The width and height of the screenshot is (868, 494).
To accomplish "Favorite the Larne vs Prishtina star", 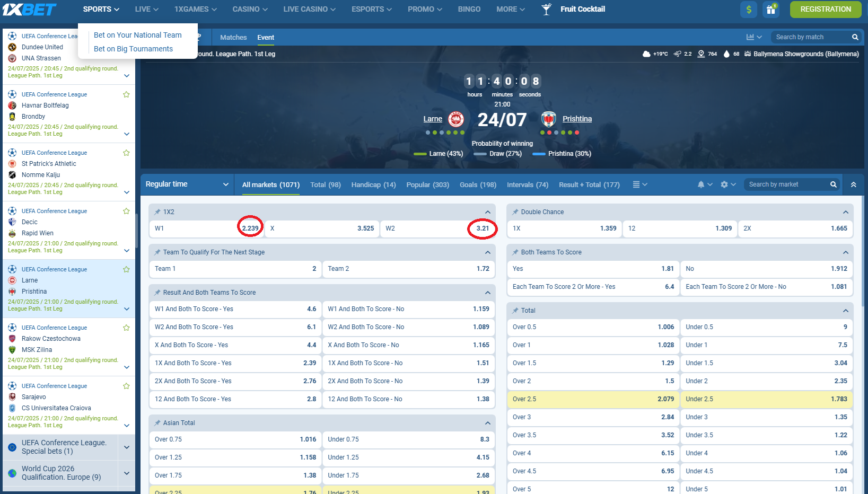I will [x=126, y=269].
